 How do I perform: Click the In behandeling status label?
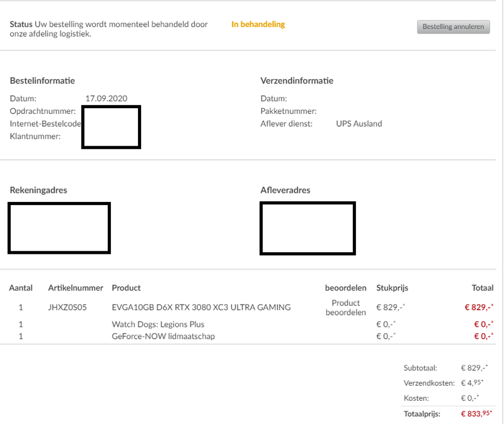pos(258,24)
